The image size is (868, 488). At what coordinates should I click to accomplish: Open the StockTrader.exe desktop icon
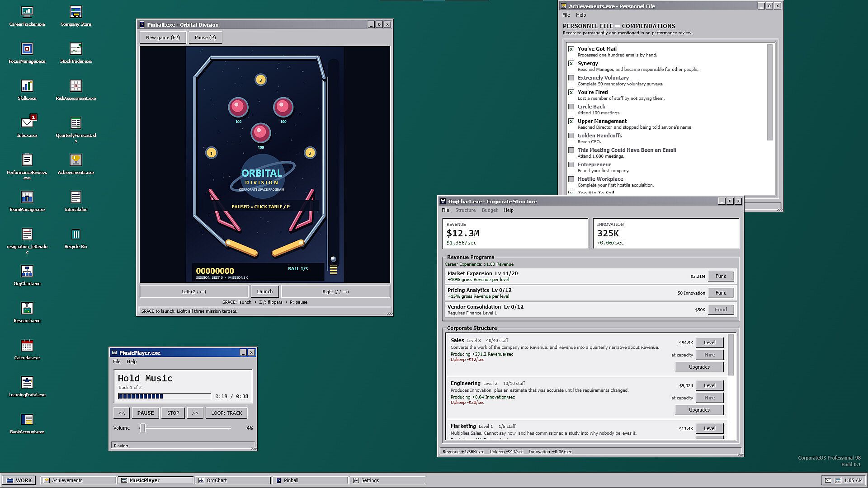[75, 53]
